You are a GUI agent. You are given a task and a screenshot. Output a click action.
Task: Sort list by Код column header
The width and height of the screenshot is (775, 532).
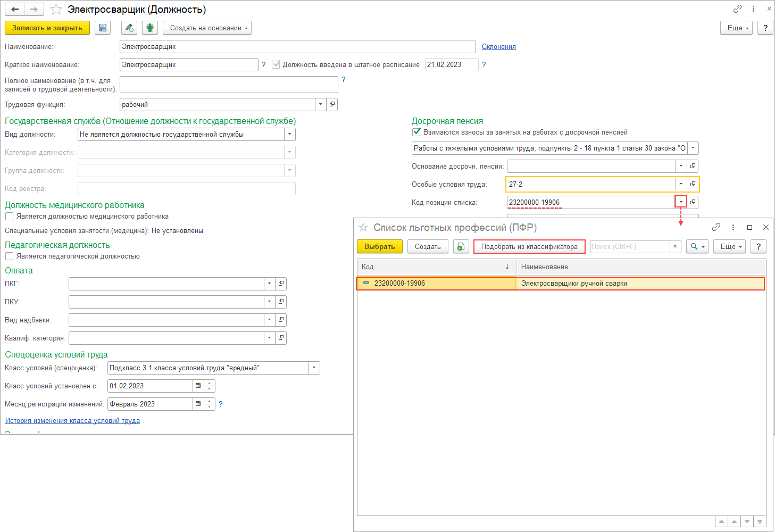click(436, 267)
